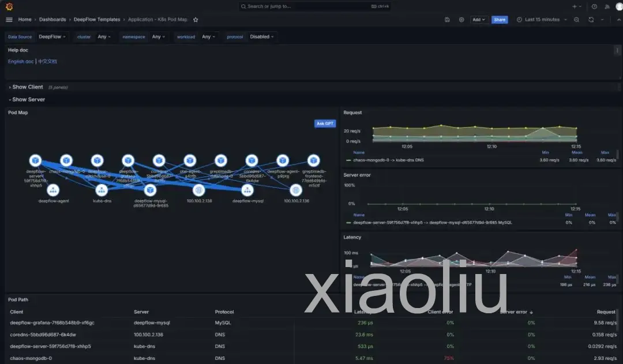Click the 23.6 ms latency cell
The image size is (623, 364).
(364, 335)
